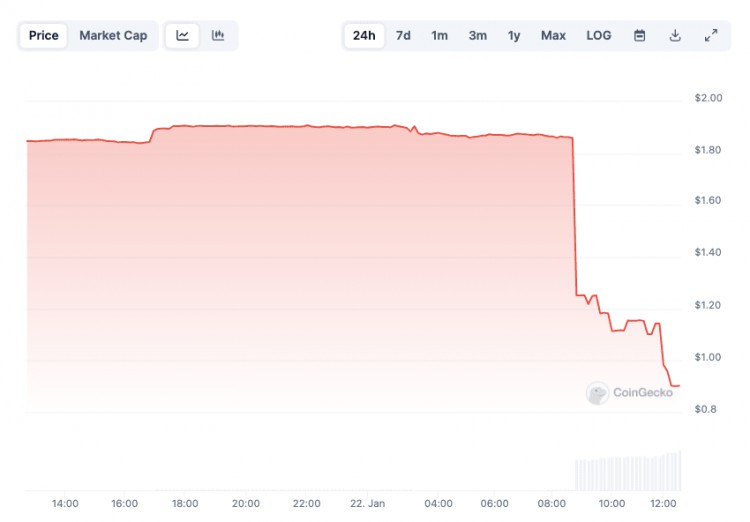Image resolution: width=750 pixels, height=522 pixels.
Task: Select the Price tab
Action: 44,35
